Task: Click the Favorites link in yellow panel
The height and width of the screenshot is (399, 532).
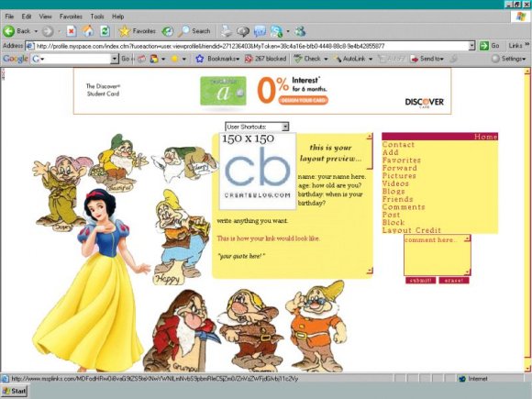Action: pyautogui.click(x=402, y=161)
